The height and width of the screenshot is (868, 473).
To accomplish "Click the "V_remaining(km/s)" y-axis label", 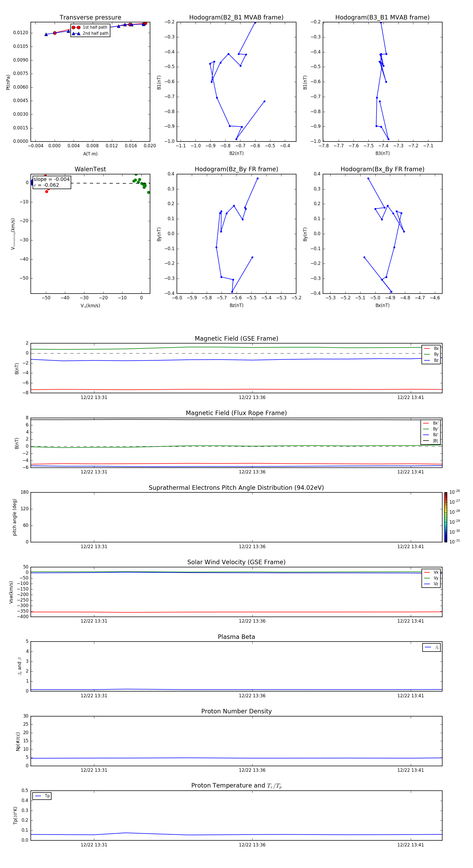I will (x=13, y=234).
